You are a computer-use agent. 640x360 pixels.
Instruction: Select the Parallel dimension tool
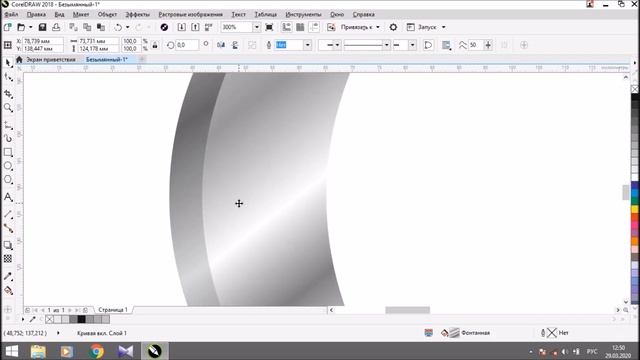pos(8,214)
